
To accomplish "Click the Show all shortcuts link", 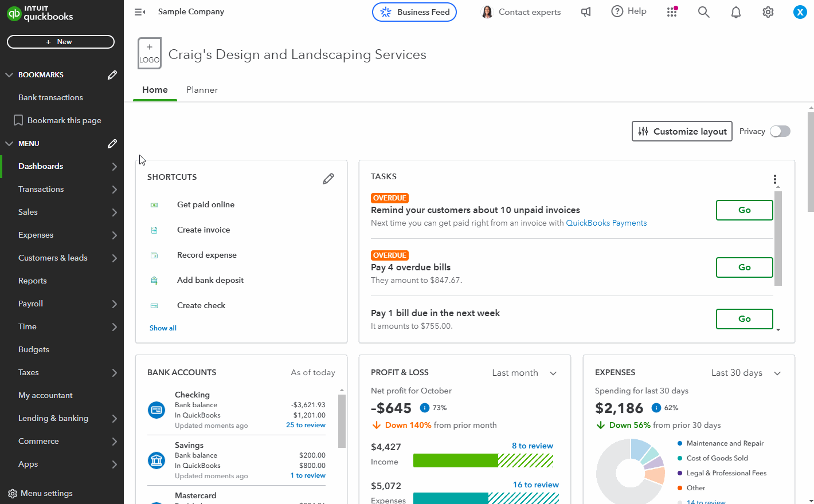I will (163, 328).
